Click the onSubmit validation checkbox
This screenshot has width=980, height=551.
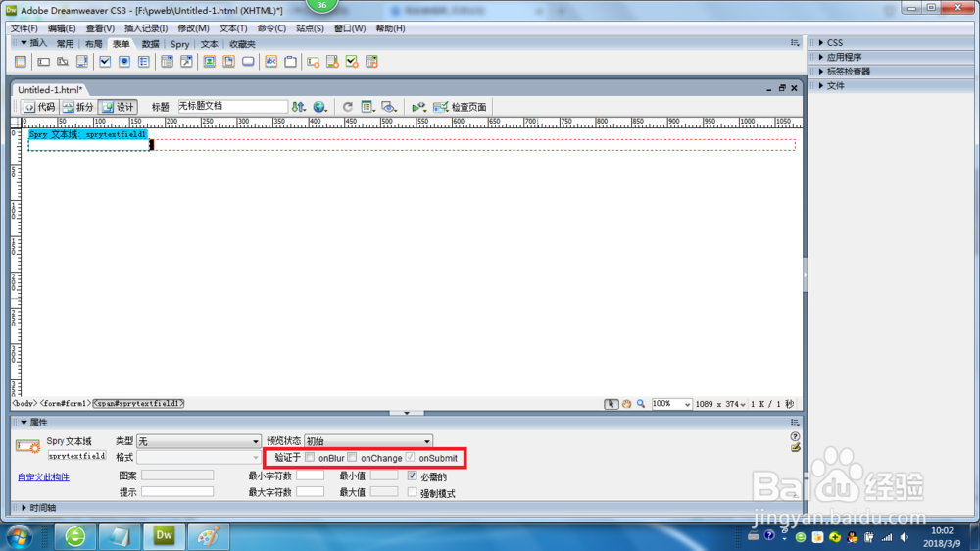click(x=410, y=457)
